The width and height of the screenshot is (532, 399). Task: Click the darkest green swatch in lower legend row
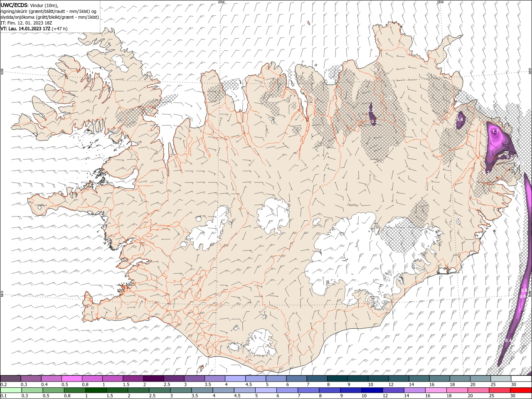coord(96,390)
